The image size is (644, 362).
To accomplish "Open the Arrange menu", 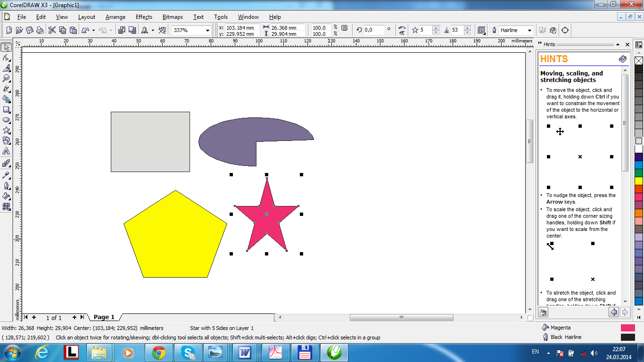I will point(116,17).
